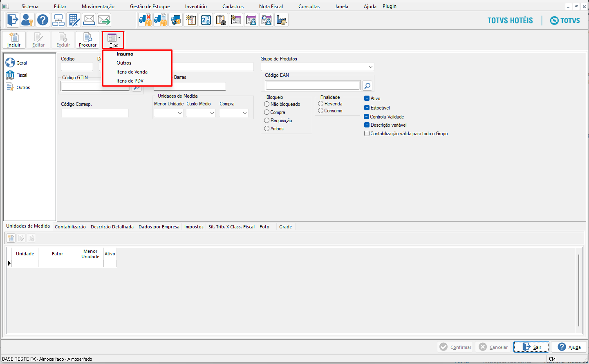Open the Inventário menu
Viewport: 589px width, 364px height.
(196, 7)
